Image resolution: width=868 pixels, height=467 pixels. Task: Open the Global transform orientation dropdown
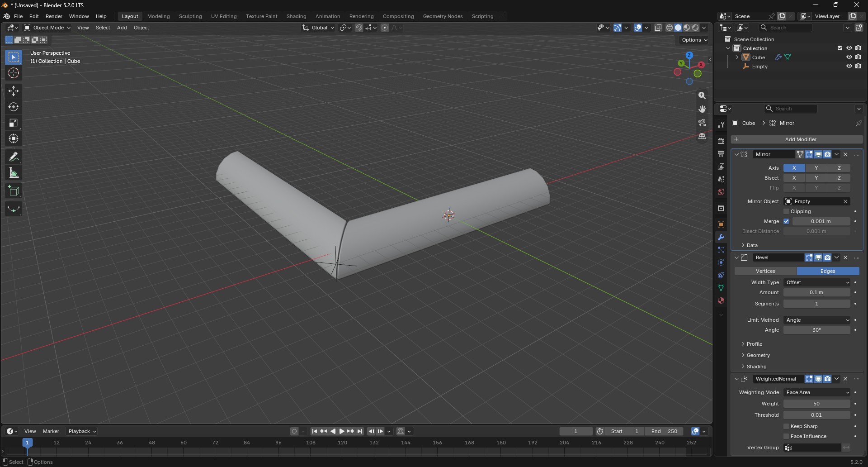click(319, 28)
